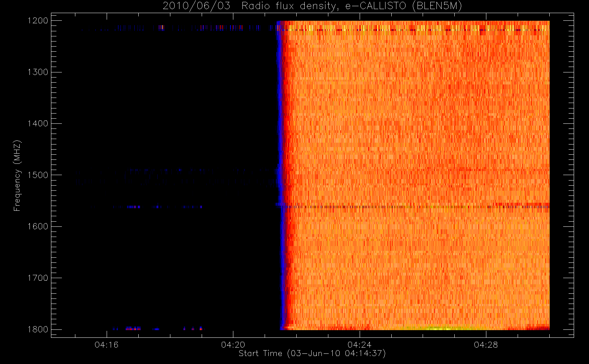The height and width of the screenshot is (364, 589).
Task: Click the 1200 frequency tick label
Action: [x=38, y=21]
